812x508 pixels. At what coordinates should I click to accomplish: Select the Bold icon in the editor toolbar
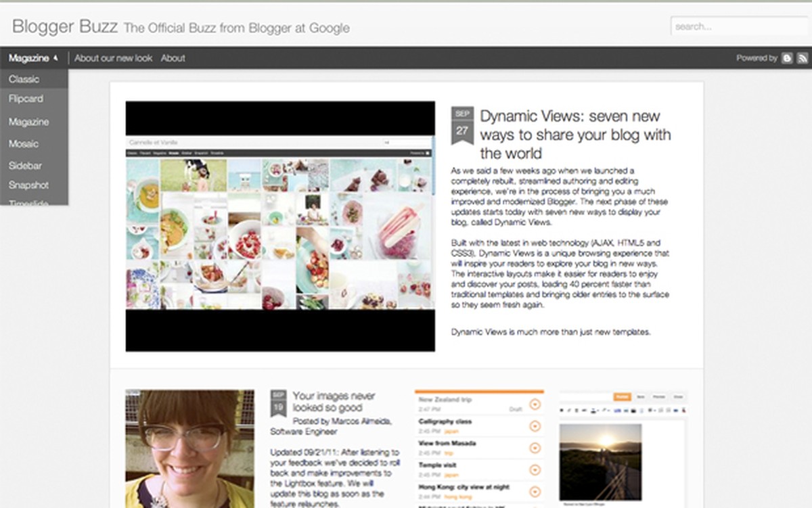(x=562, y=411)
